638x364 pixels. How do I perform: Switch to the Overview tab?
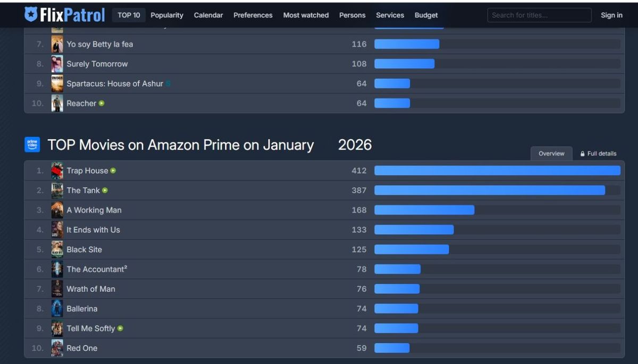point(551,154)
